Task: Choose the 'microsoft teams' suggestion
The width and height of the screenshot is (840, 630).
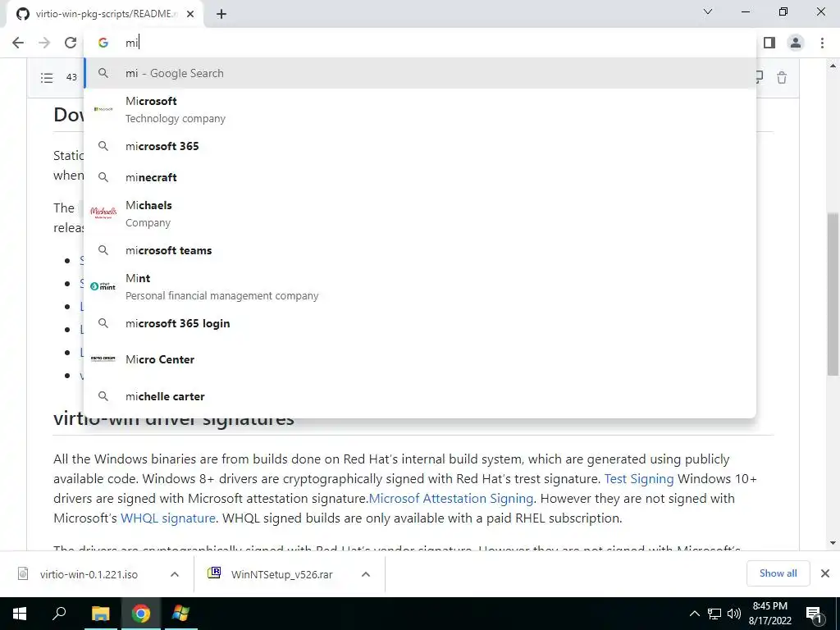Action: coord(421,250)
